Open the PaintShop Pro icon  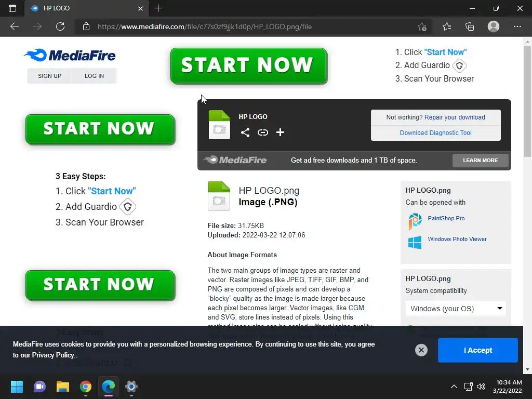(415, 221)
